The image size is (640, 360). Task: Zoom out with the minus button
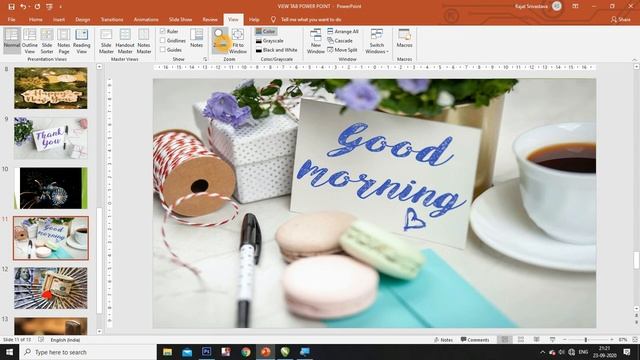[564, 340]
